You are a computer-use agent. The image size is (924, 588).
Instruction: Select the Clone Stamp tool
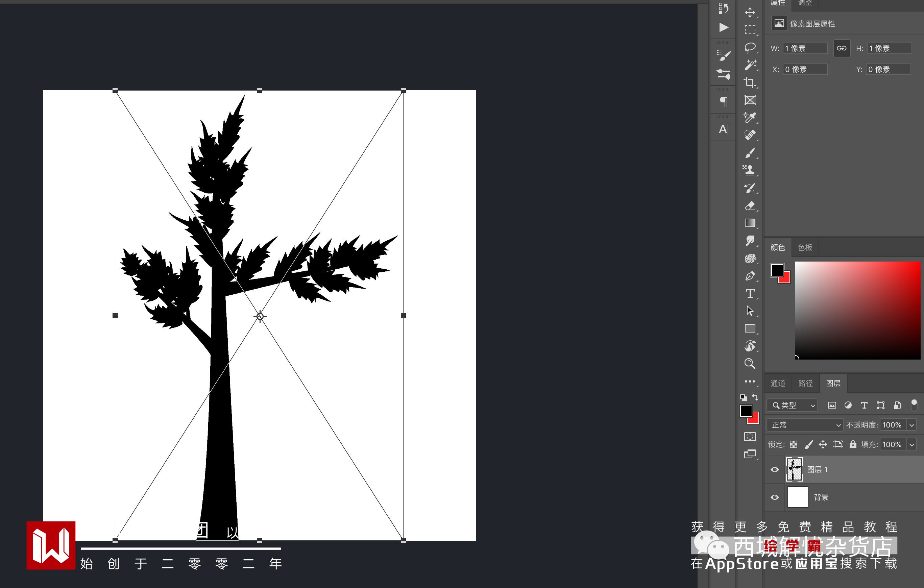coord(750,170)
